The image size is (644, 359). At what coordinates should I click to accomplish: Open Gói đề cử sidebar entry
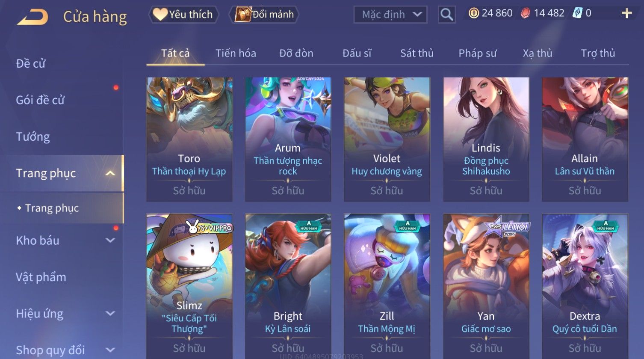(40, 100)
